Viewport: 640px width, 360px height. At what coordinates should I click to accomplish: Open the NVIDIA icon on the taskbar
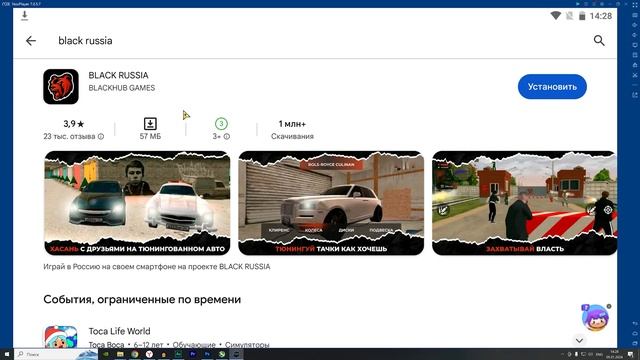pos(106,354)
